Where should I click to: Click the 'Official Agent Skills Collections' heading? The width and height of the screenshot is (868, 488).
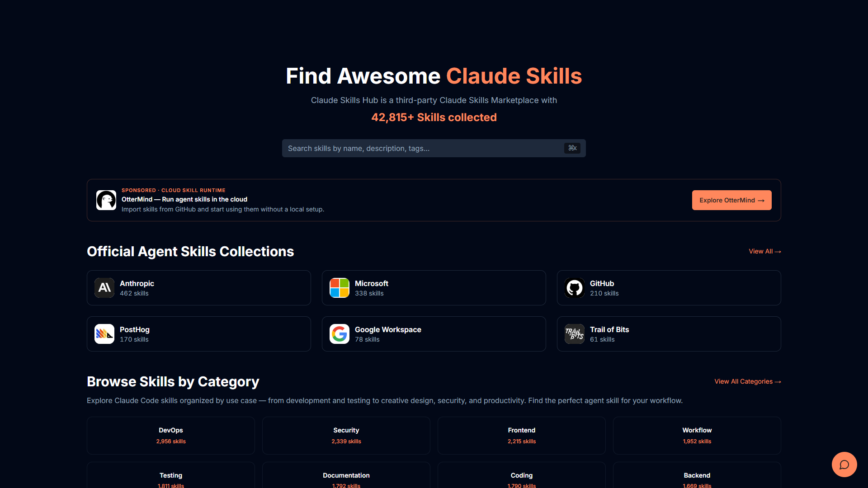(190, 251)
